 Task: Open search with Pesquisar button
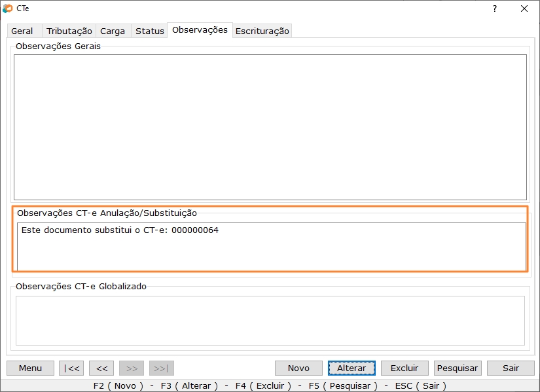(x=458, y=368)
